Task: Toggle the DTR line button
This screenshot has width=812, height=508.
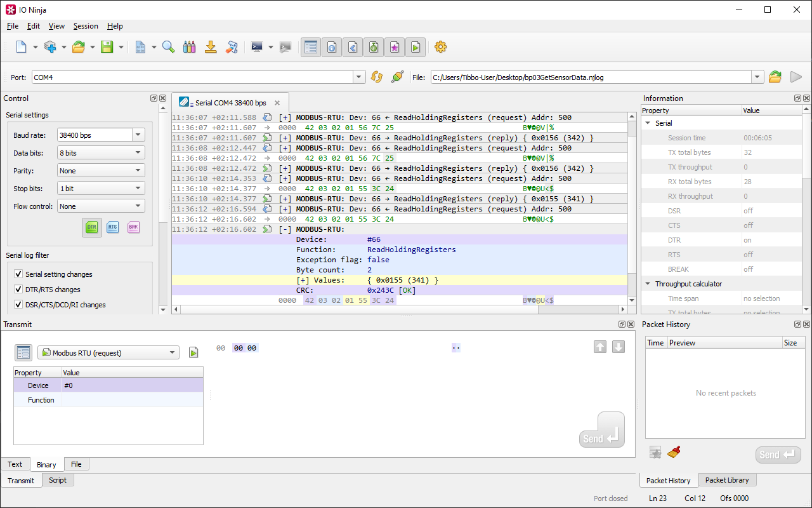Action: coord(92,227)
